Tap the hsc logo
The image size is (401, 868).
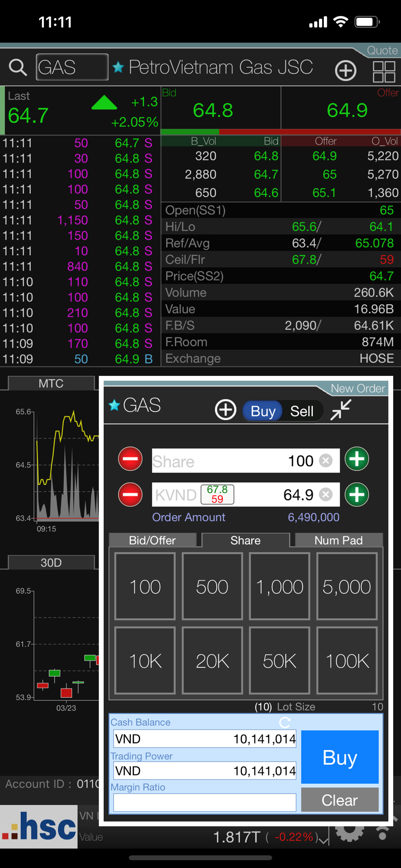click(x=39, y=826)
